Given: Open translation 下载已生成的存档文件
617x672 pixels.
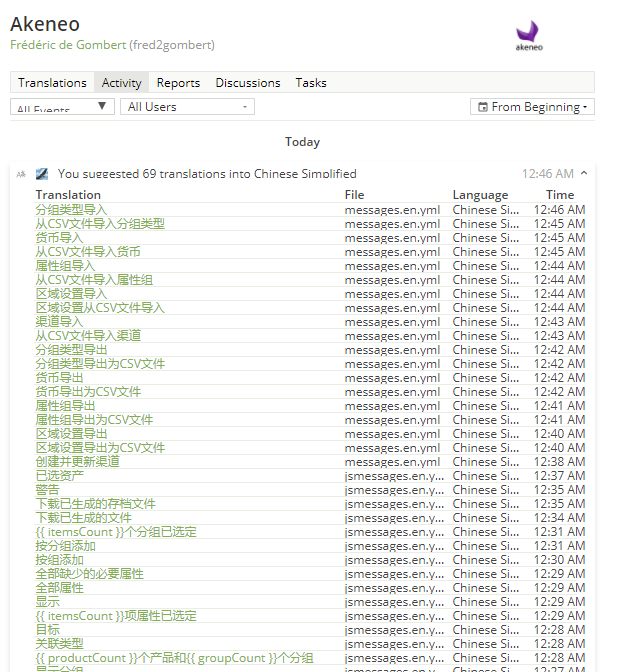Looking at the screenshot, I should [x=95, y=504].
